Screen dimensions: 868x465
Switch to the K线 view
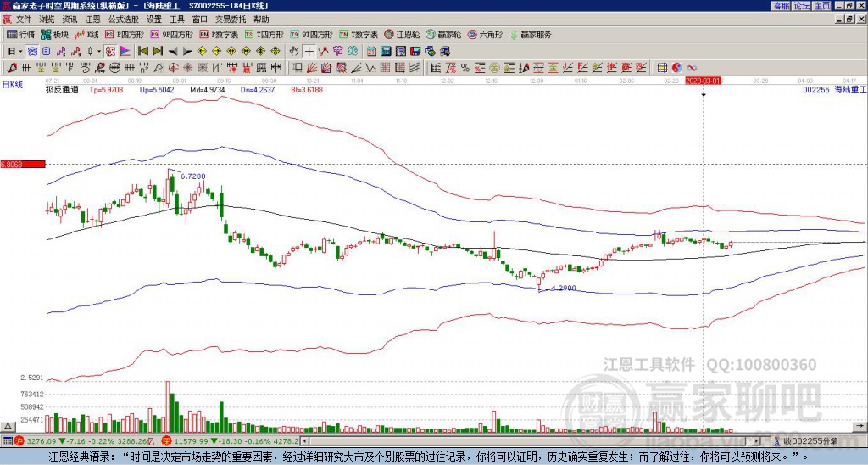[86, 34]
